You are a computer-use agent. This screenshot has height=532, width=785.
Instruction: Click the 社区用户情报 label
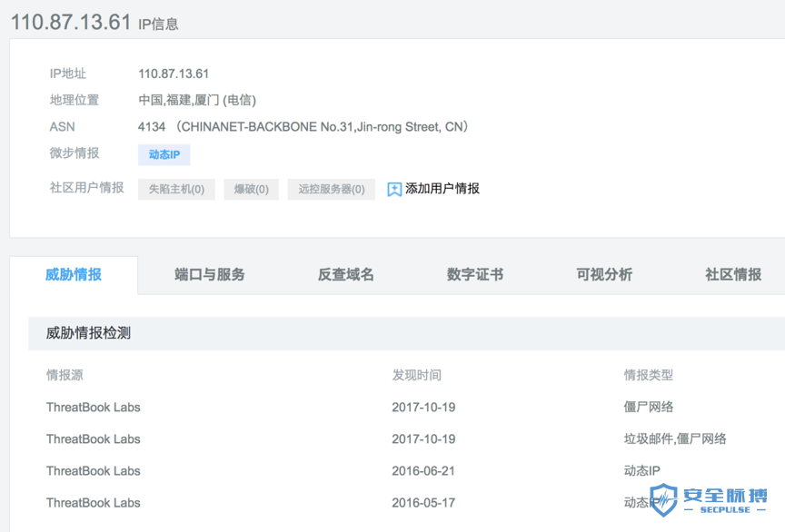click(86, 188)
